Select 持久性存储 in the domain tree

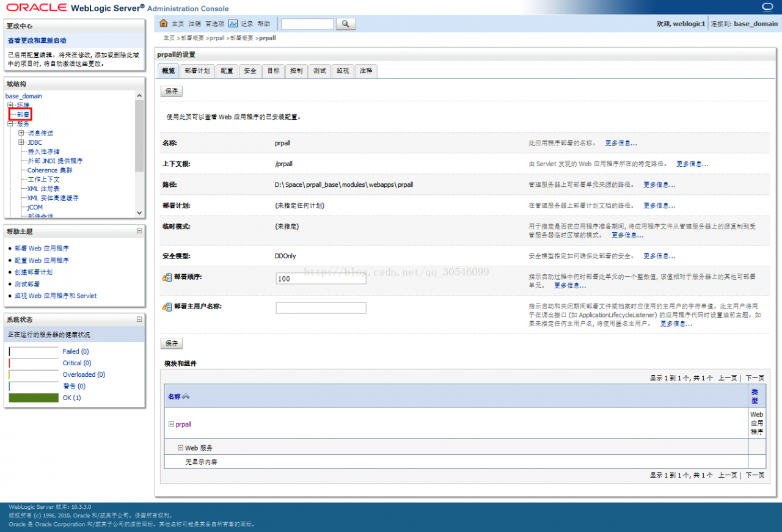point(44,151)
